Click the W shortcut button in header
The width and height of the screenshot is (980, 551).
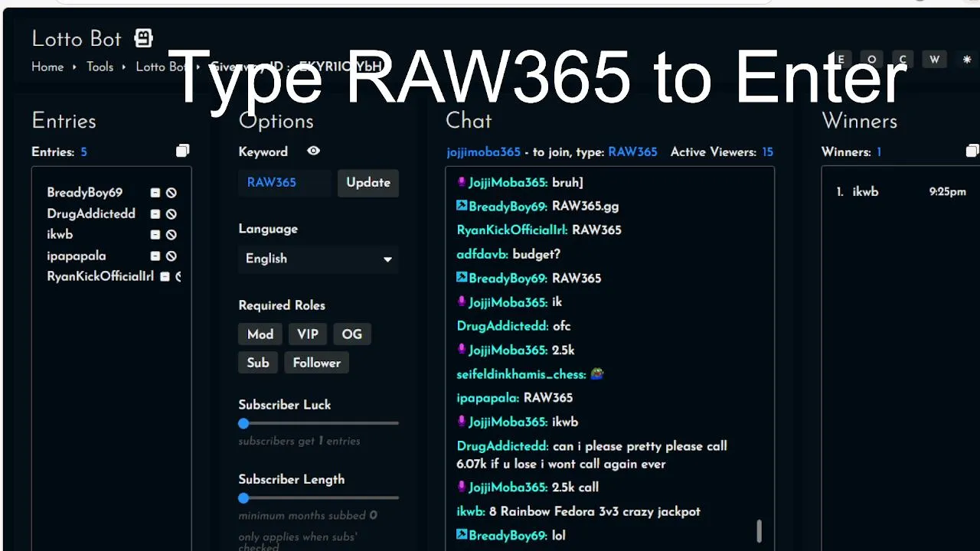pos(934,60)
